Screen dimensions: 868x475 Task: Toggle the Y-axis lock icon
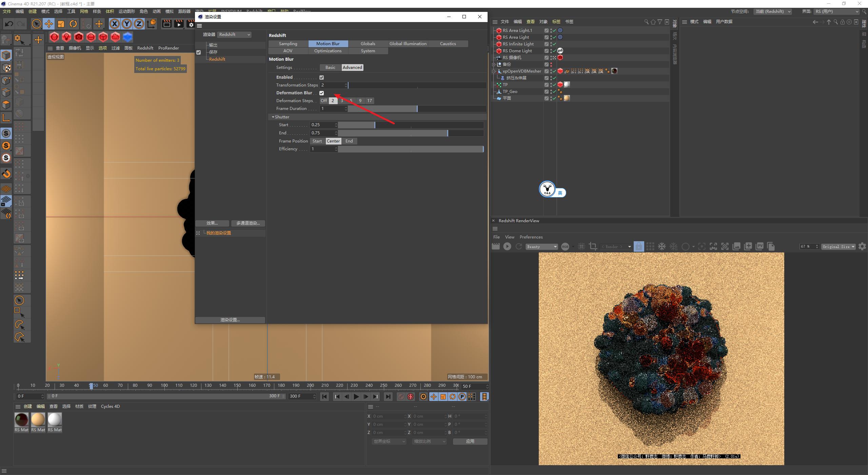pos(127,24)
